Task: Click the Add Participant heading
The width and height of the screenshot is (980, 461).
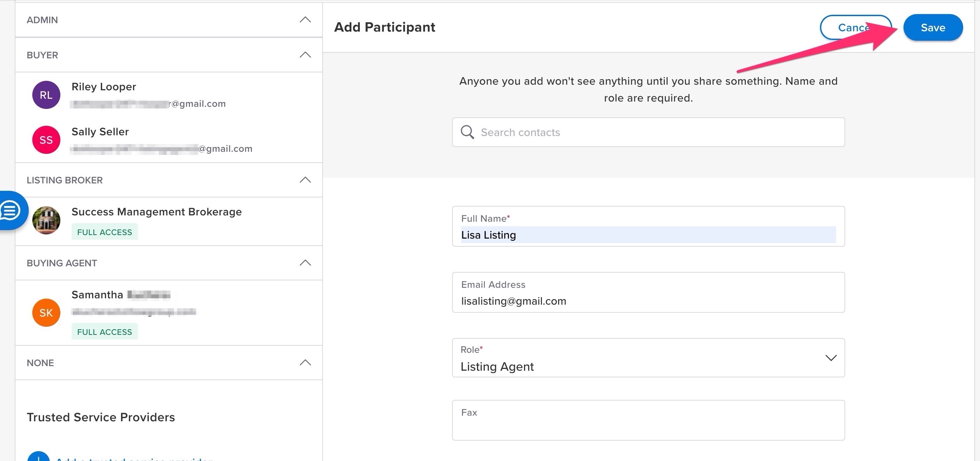Action: [x=385, y=27]
